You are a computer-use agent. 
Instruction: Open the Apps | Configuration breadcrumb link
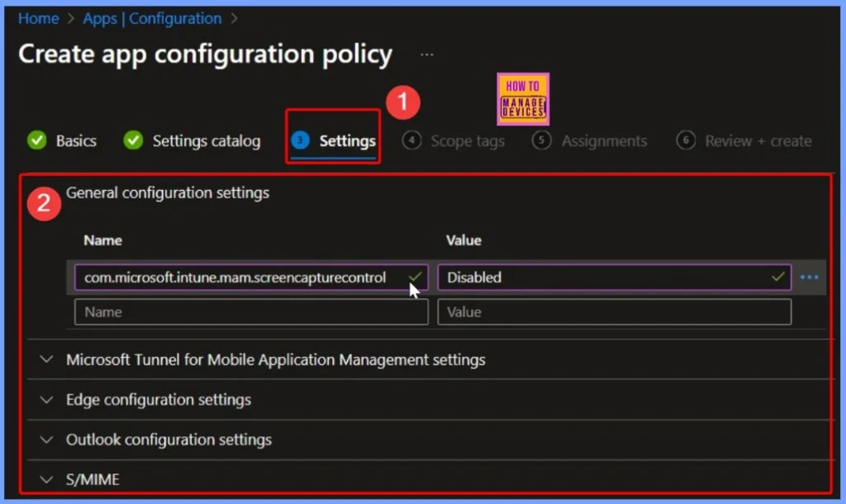click(x=152, y=18)
